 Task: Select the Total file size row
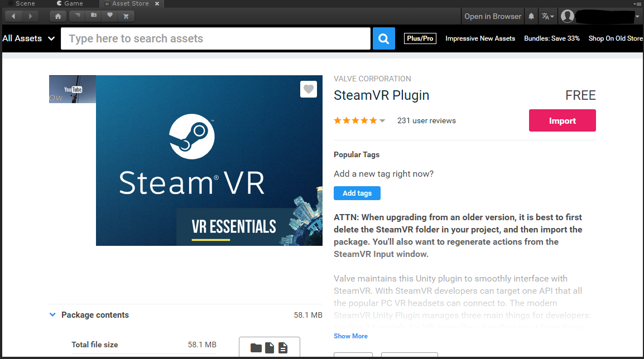point(144,345)
